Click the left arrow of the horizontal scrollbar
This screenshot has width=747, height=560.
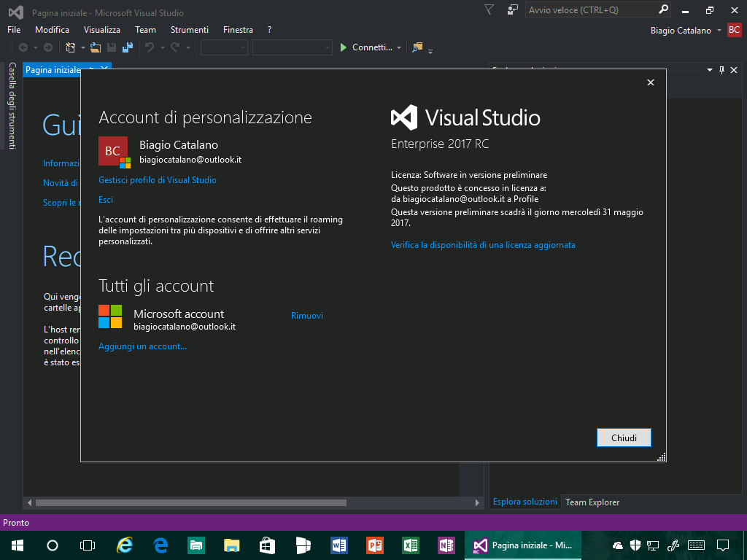[x=29, y=502]
